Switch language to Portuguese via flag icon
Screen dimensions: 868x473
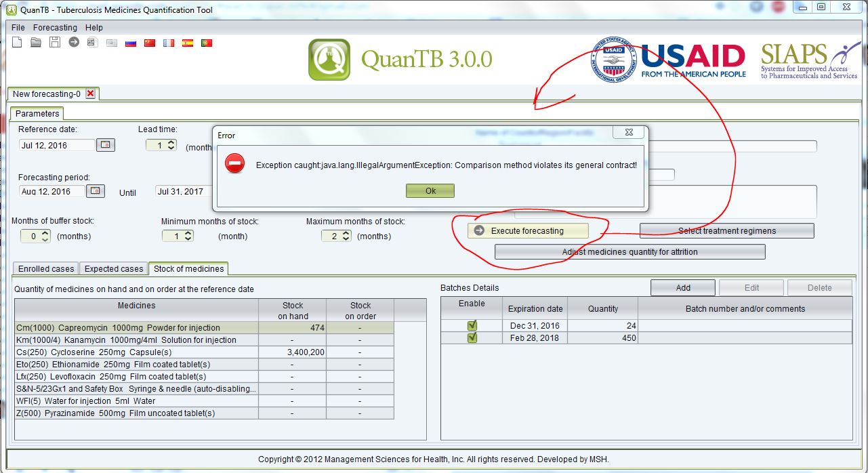[207, 43]
